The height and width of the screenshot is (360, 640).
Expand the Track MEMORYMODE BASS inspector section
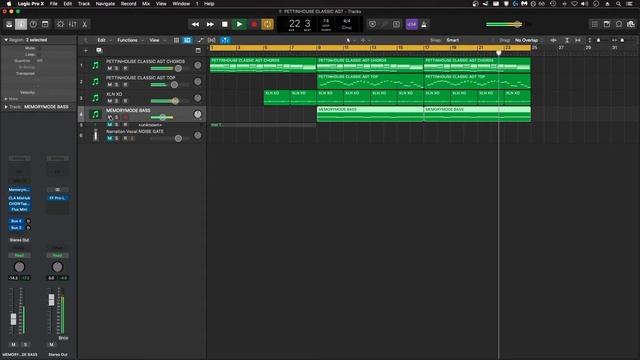[x=6, y=107]
